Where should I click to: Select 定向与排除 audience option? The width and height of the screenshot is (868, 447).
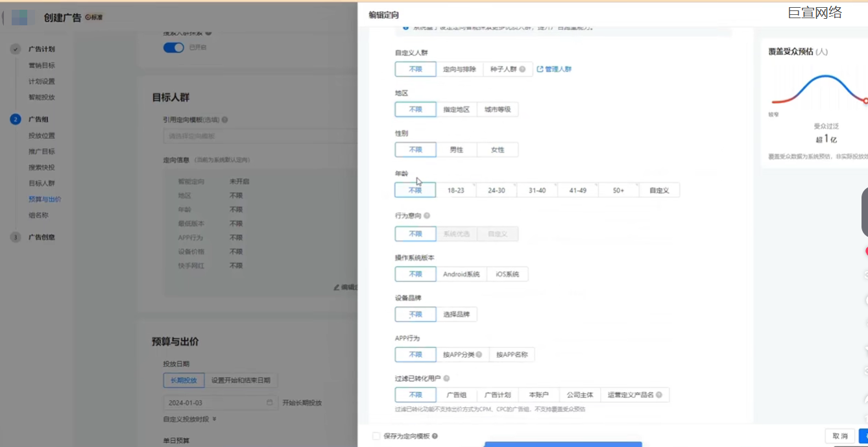(459, 69)
